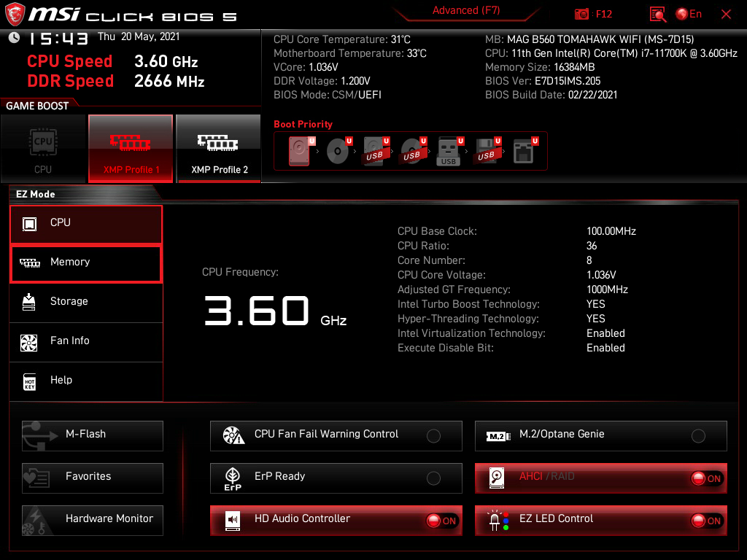
Task: Click the fan warning icon on CPU Fan Fail
Action: click(x=233, y=435)
